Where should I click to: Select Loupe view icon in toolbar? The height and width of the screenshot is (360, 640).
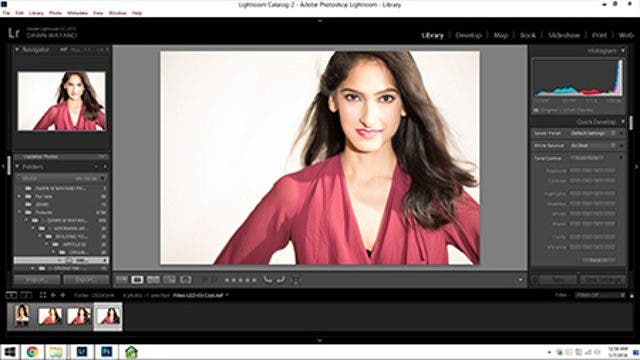pyautogui.click(x=137, y=280)
